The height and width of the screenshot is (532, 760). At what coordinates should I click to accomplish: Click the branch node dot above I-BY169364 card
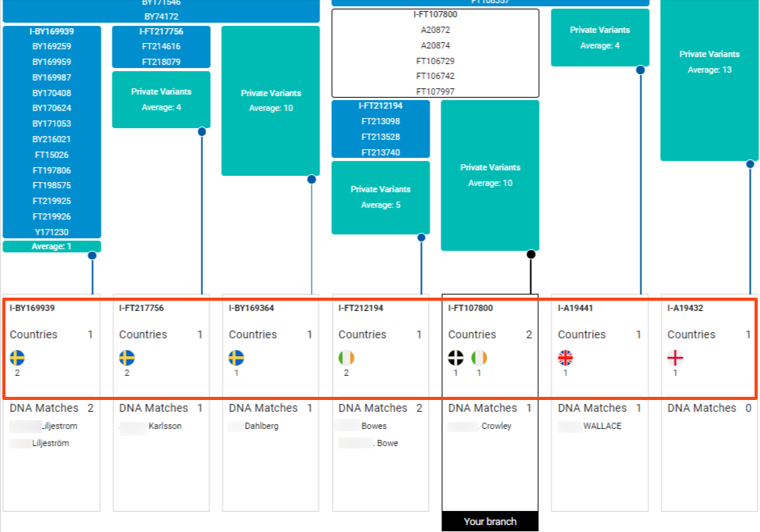coord(312,180)
